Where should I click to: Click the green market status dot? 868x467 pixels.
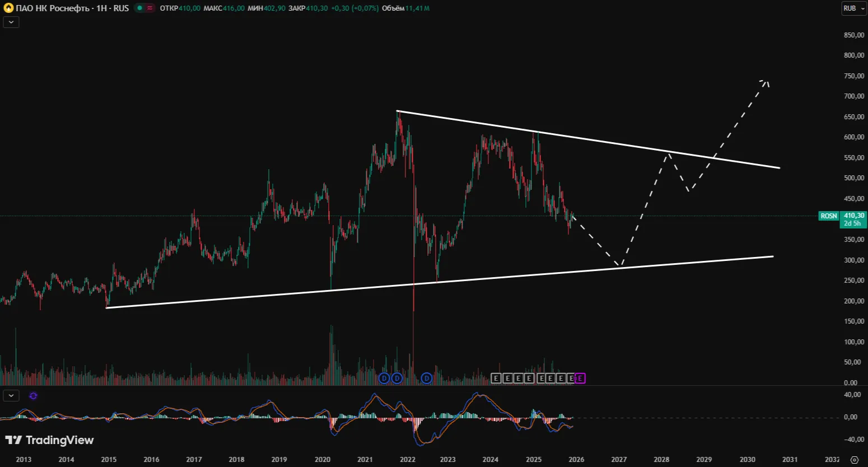coord(140,8)
